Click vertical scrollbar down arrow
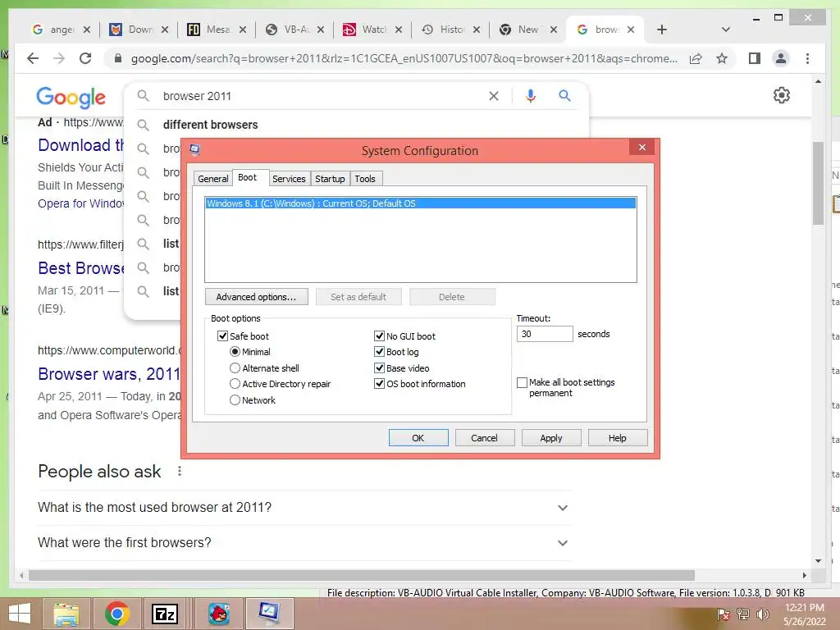Screen dimensions: 840x630 [818, 561]
